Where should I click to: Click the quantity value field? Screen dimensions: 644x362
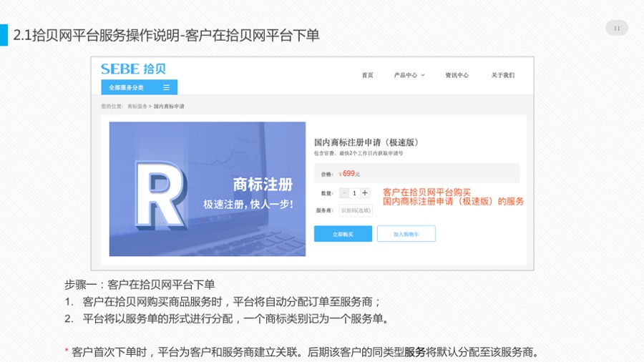[354, 193]
